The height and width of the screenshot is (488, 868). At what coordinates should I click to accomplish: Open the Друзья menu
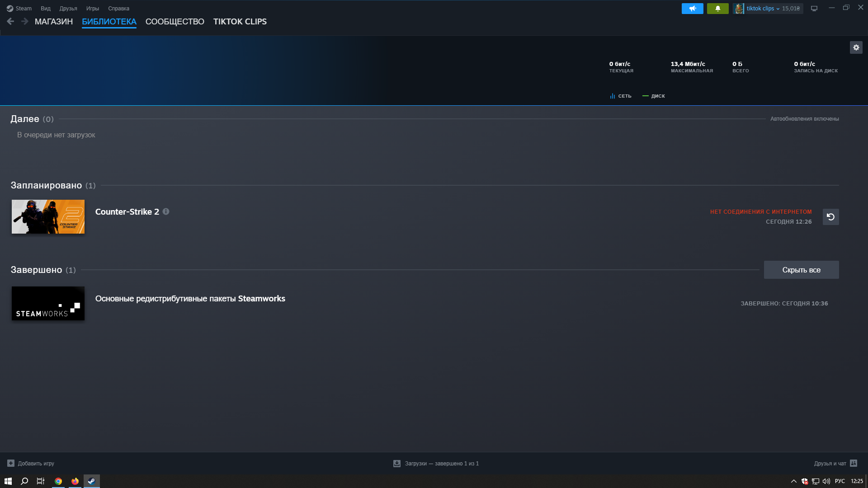click(68, 9)
